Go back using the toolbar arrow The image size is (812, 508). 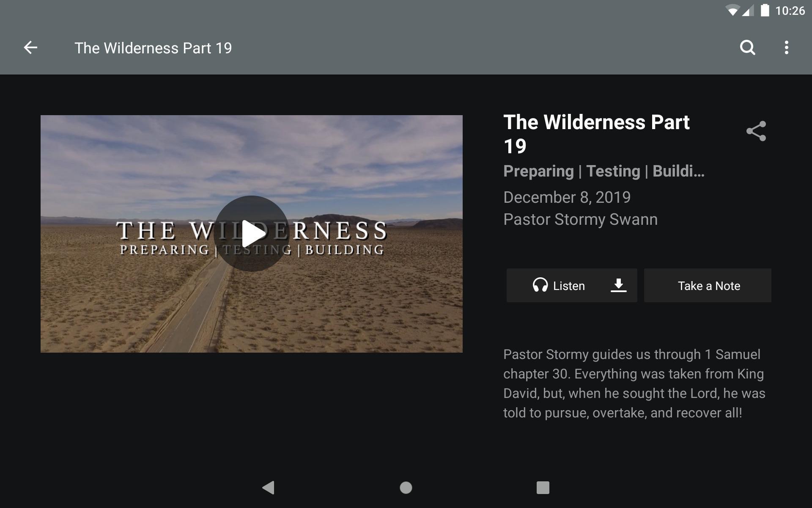(30, 47)
